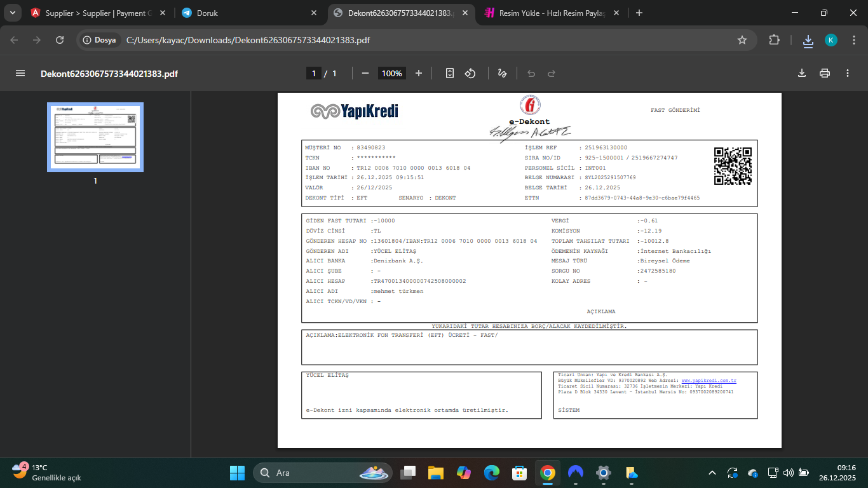Click the document number SYL2025291507769
868x488 pixels.
pos(610,178)
